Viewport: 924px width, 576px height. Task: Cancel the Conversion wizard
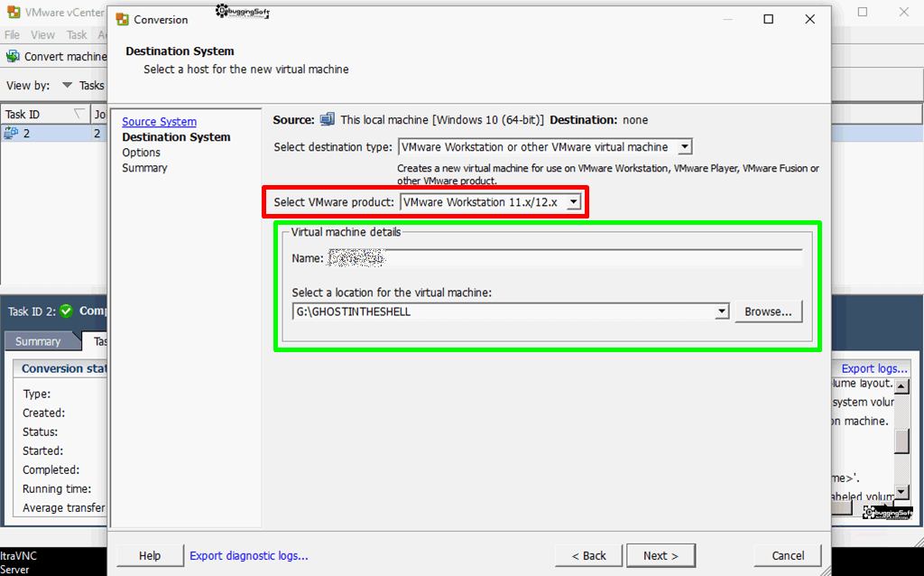pos(788,555)
